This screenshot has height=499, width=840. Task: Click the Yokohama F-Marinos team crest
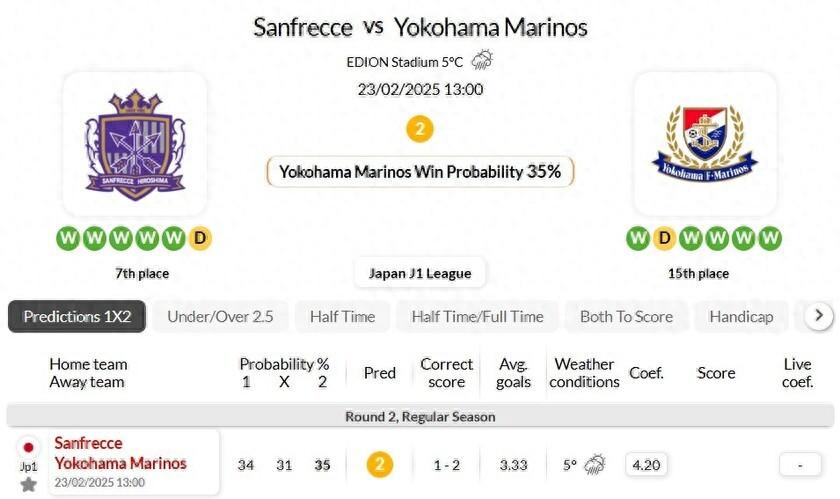tap(705, 144)
